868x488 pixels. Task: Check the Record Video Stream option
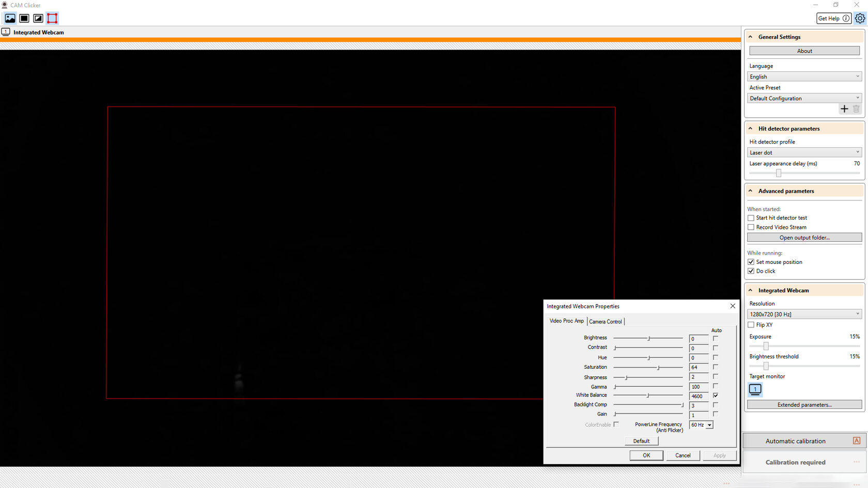click(x=751, y=227)
